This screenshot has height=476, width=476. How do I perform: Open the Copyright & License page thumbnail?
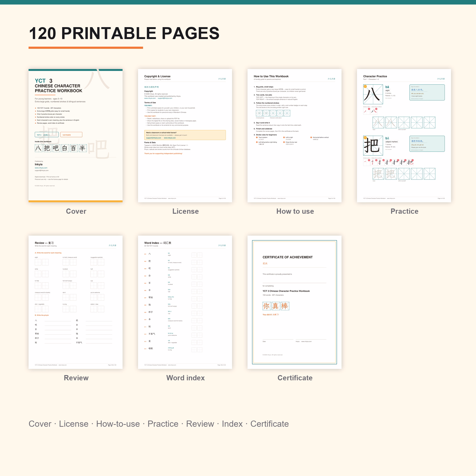pos(185,135)
